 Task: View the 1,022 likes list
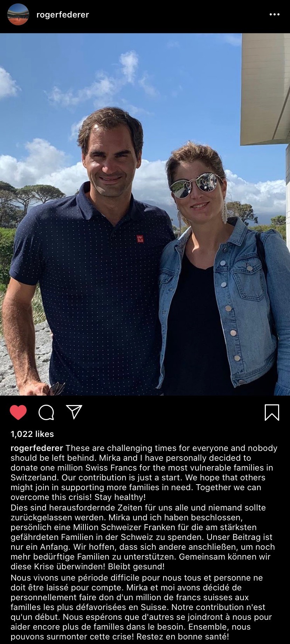click(x=32, y=434)
